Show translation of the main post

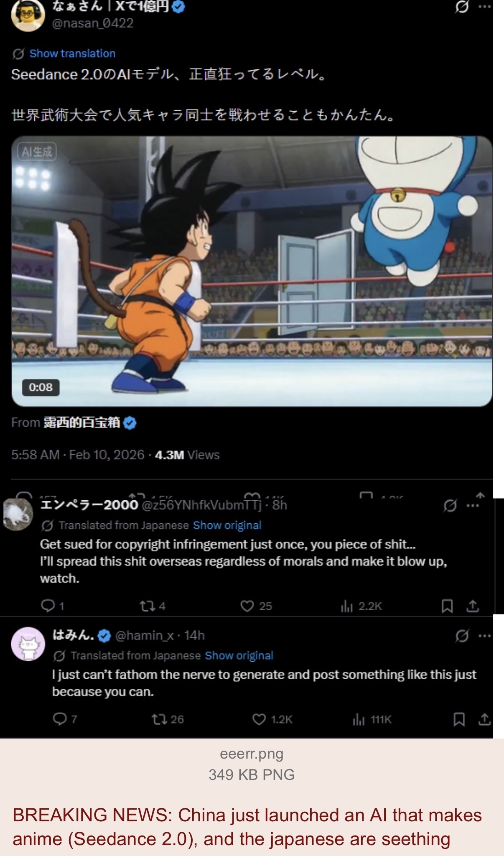72,53
